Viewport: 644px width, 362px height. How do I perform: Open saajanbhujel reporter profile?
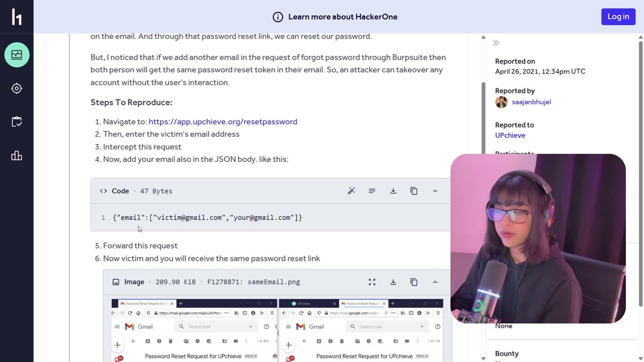coord(531,102)
